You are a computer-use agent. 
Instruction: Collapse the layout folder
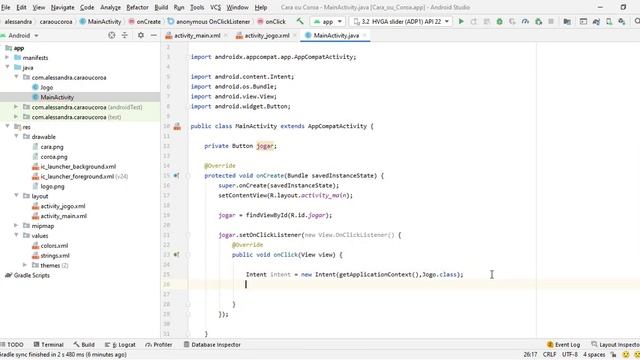(x=16, y=196)
